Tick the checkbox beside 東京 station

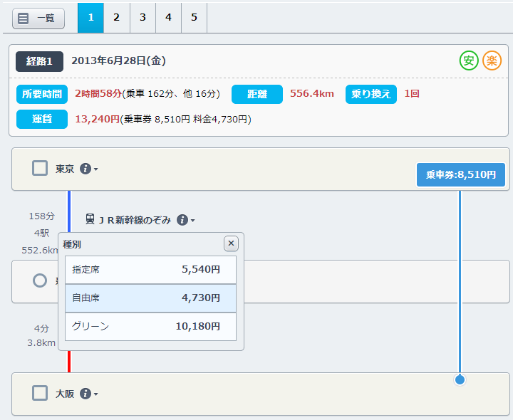point(40,169)
